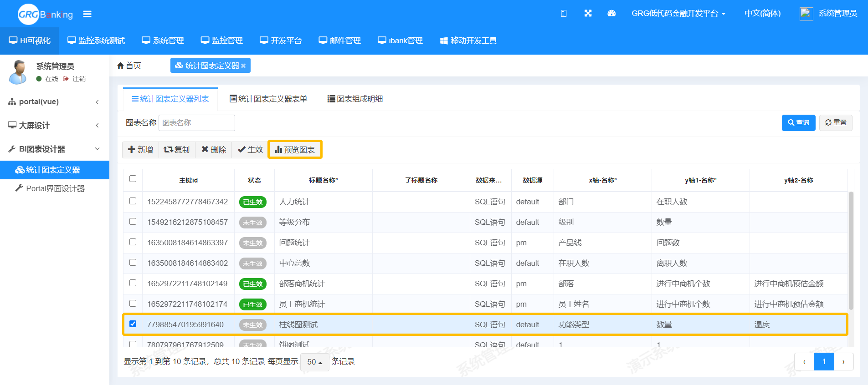Check the 人力统计 row checkbox
The width and height of the screenshot is (868, 385).
(133, 201)
